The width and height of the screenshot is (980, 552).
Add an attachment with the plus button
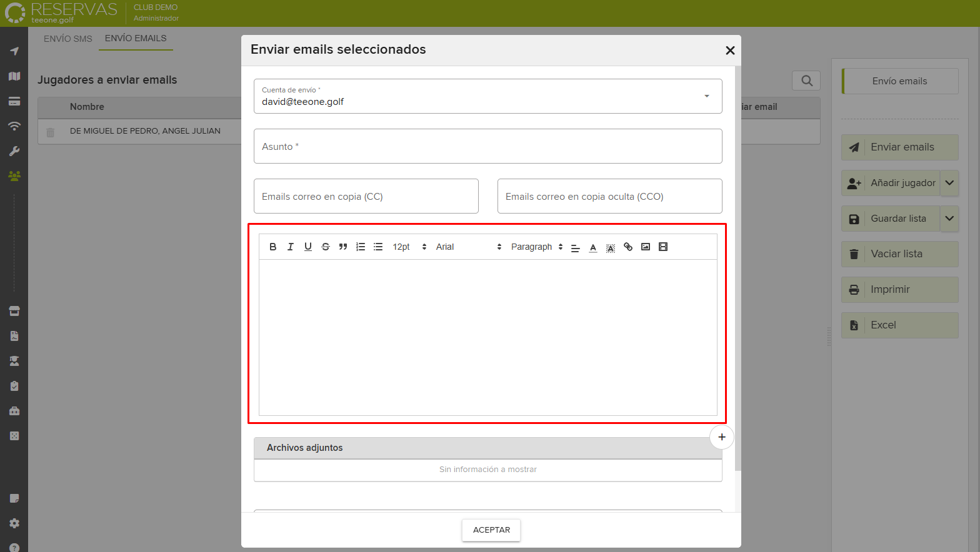click(722, 437)
